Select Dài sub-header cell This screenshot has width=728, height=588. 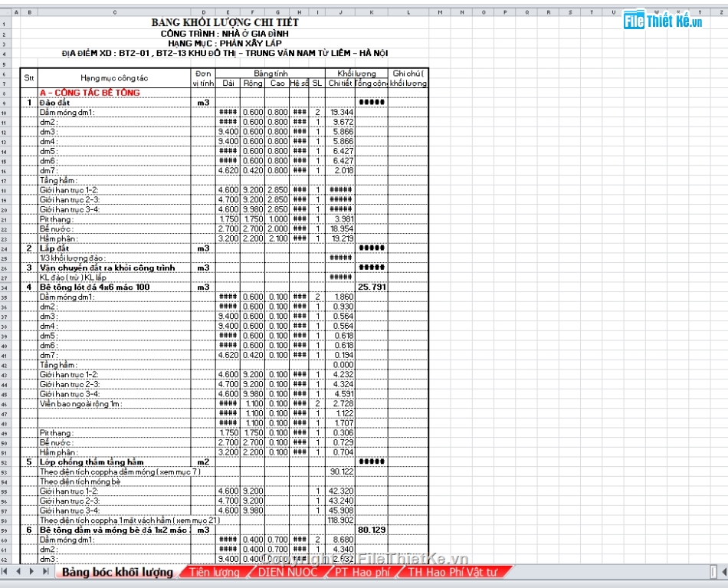pos(228,83)
